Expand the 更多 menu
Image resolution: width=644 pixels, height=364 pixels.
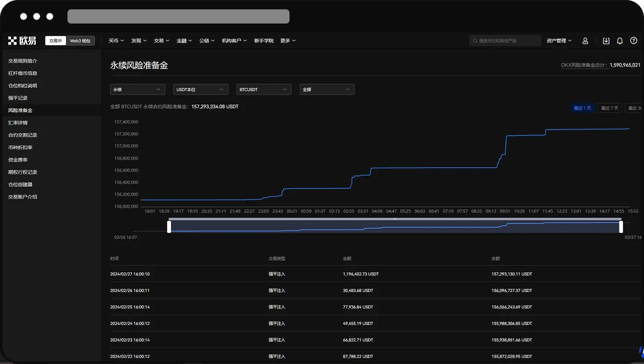[288, 41]
